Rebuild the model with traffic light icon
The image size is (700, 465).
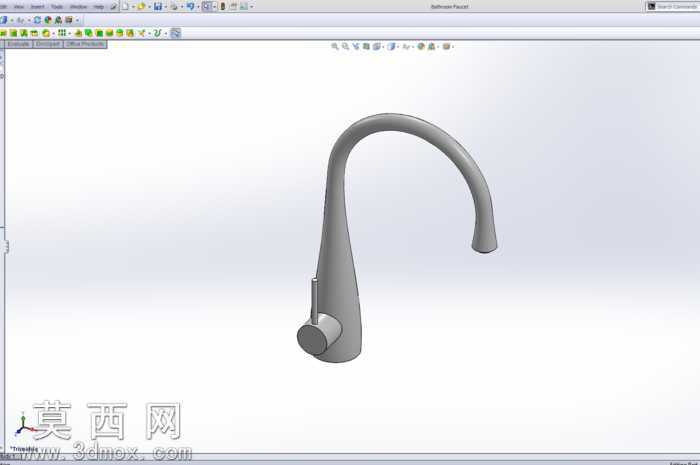[223, 6]
